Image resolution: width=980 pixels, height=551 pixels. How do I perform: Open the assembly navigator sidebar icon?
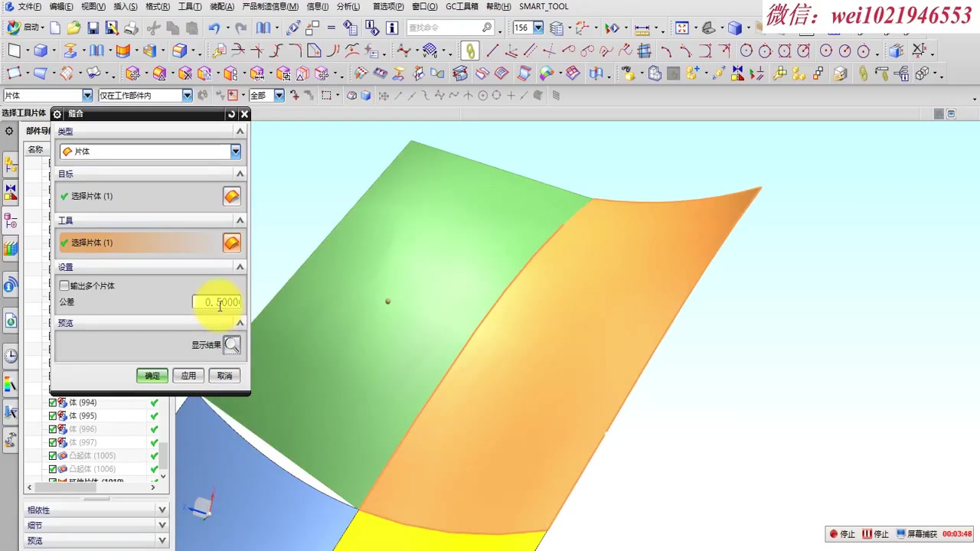coord(10,164)
